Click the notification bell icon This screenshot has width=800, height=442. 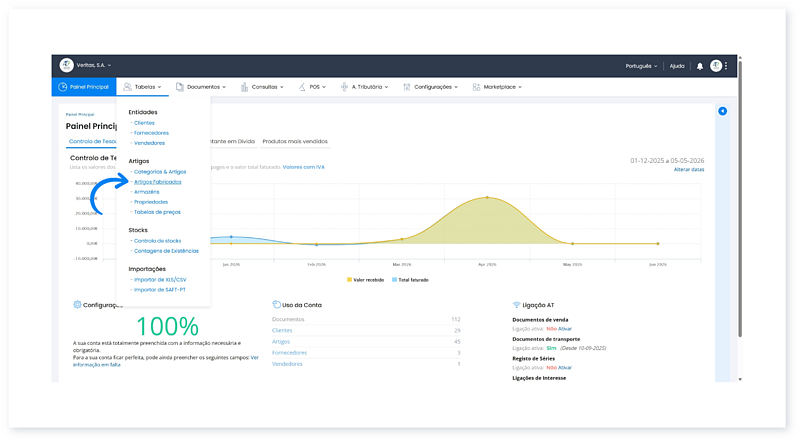point(699,66)
